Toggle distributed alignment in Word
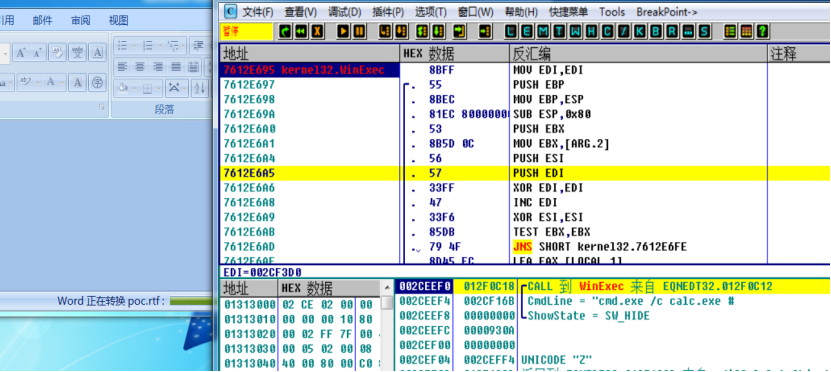Image resolution: width=831 pixels, height=372 pixels. 194,67
